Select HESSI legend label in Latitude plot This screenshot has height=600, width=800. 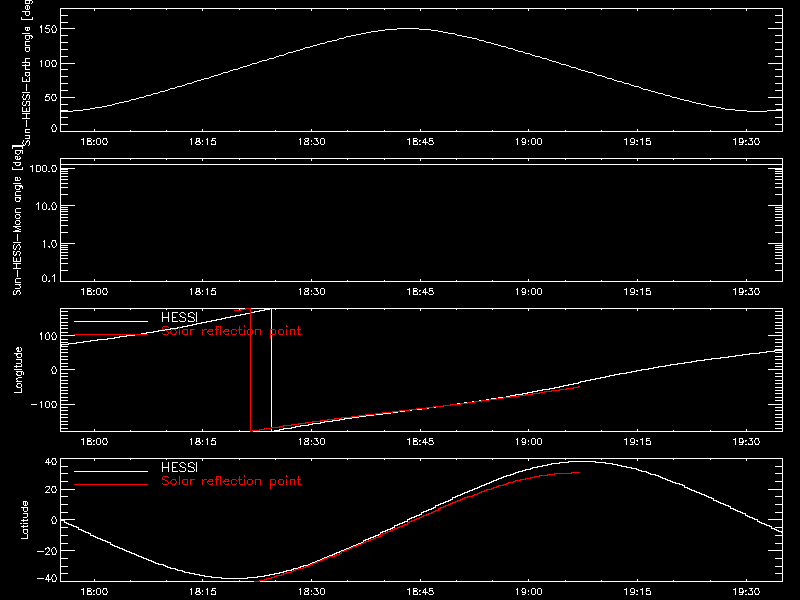pyautogui.click(x=179, y=467)
